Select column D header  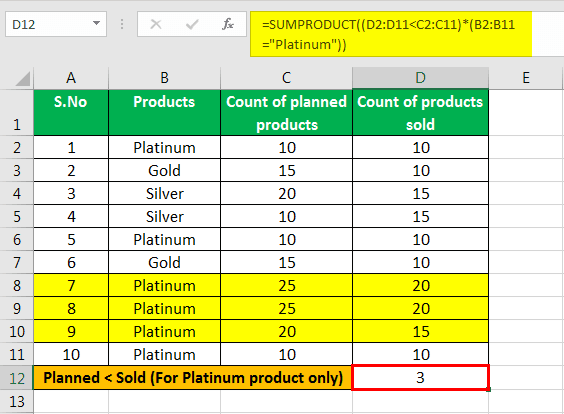420,78
